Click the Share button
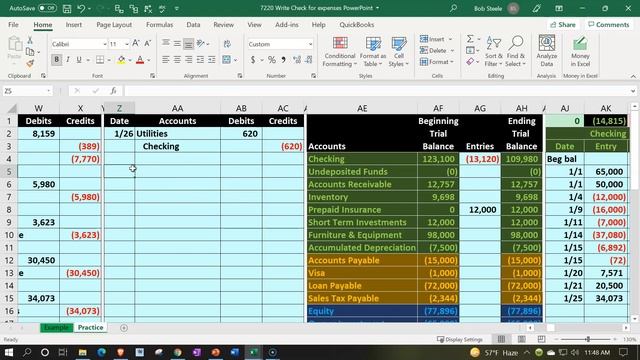 pos(563,25)
